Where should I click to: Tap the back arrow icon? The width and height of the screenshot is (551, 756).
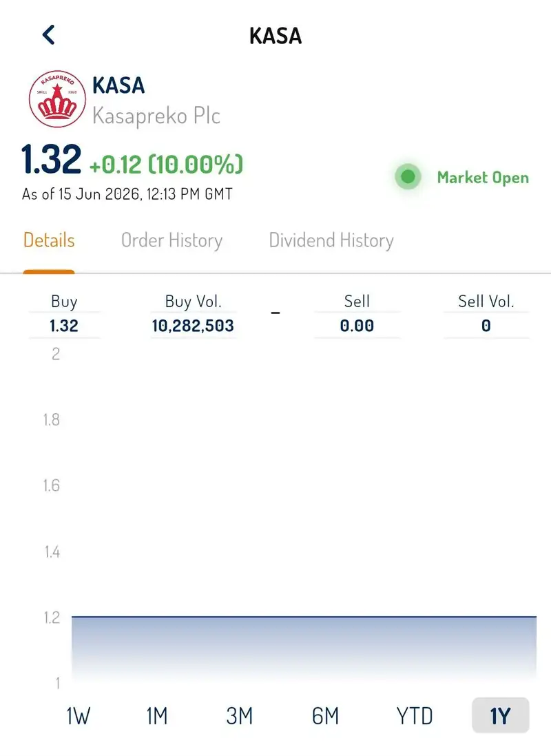coord(49,35)
